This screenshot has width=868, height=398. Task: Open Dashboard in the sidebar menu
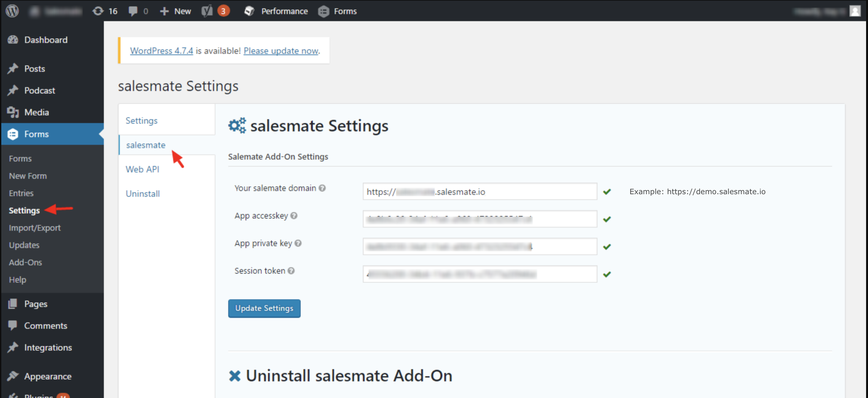click(x=46, y=40)
